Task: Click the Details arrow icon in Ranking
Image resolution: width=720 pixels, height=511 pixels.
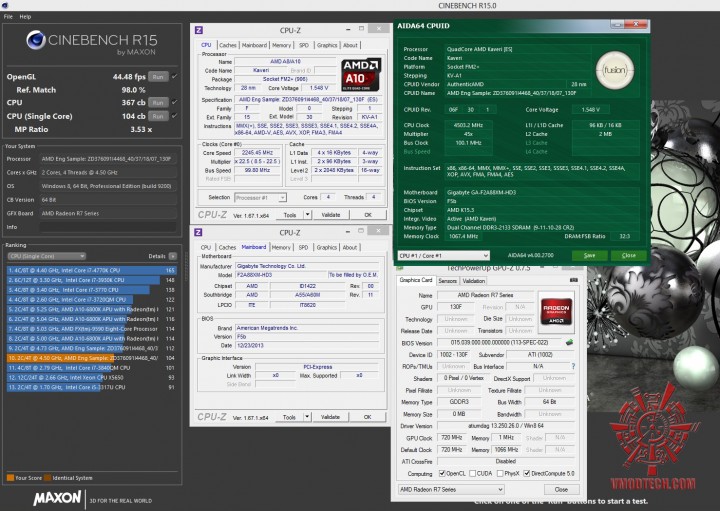Action: 173,256
